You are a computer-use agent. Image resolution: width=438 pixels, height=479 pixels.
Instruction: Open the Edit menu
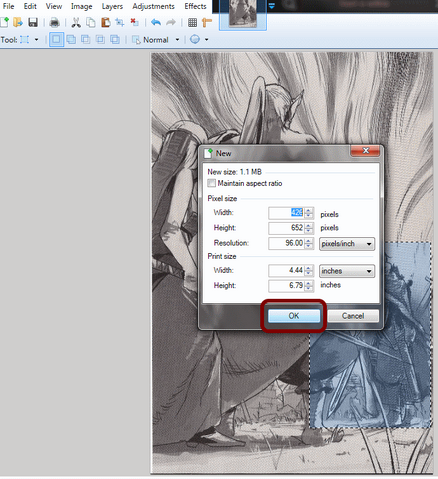pos(30,6)
